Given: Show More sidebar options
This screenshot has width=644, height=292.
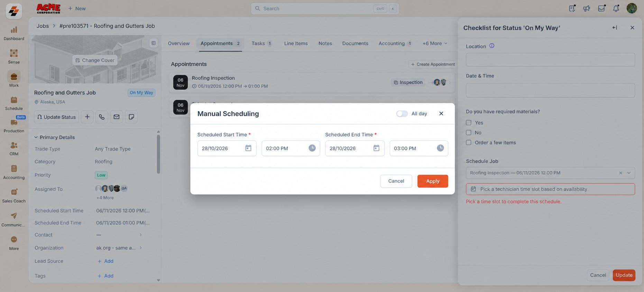Looking at the screenshot, I should click(14, 243).
